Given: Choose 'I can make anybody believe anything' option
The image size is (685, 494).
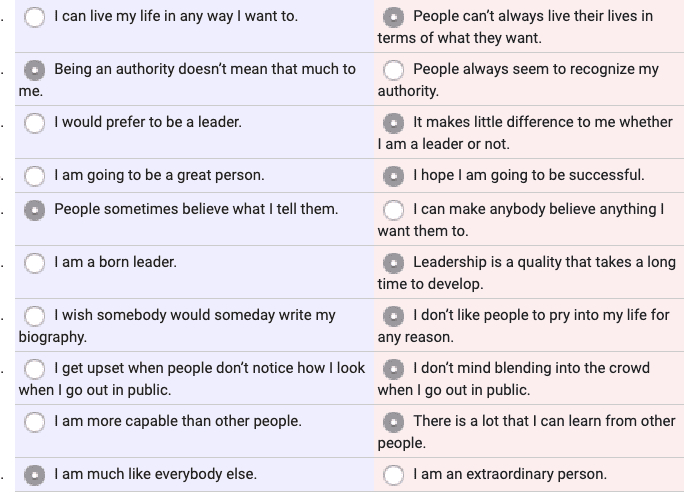Looking at the screenshot, I should click(x=393, y=210).
